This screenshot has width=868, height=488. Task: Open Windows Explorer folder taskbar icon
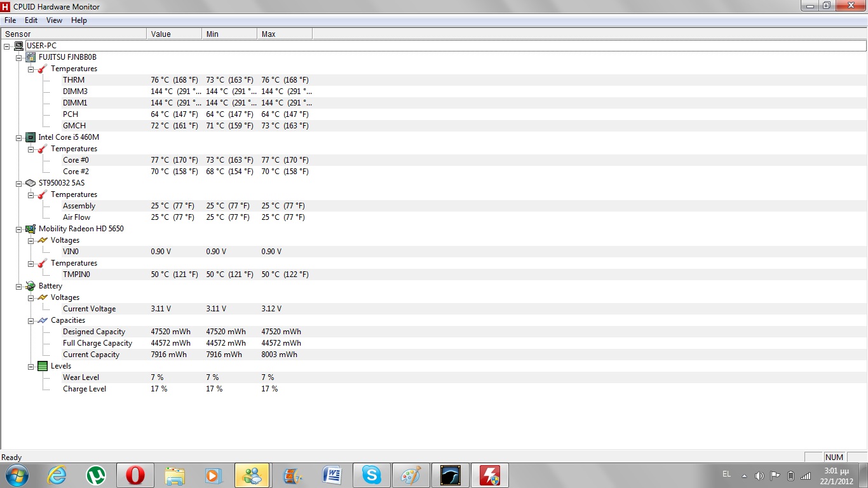[x=174, y=475]
